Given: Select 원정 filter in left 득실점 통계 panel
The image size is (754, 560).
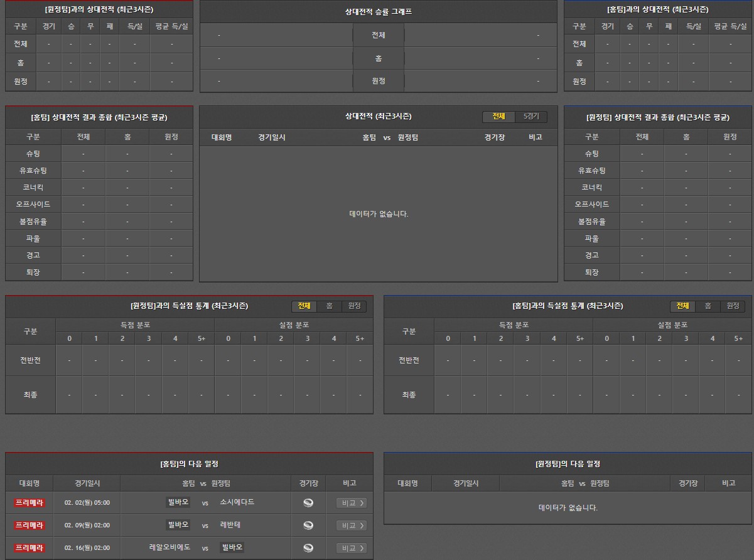Looking at the screenshot, I should [354, 306].
